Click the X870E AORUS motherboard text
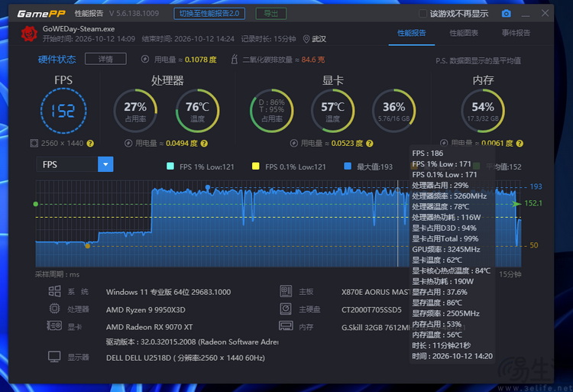 (376, 292)
